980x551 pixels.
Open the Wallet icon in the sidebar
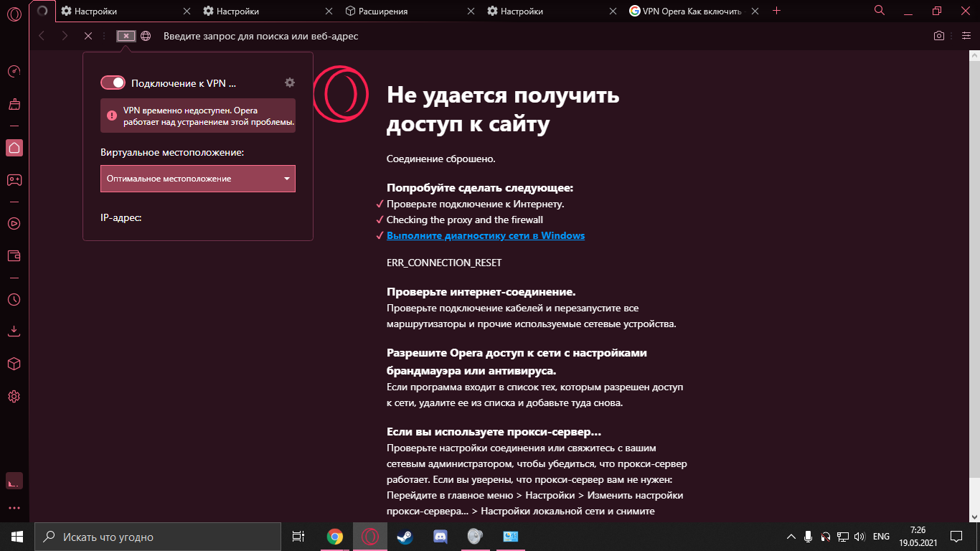click(x=14, y=255)
